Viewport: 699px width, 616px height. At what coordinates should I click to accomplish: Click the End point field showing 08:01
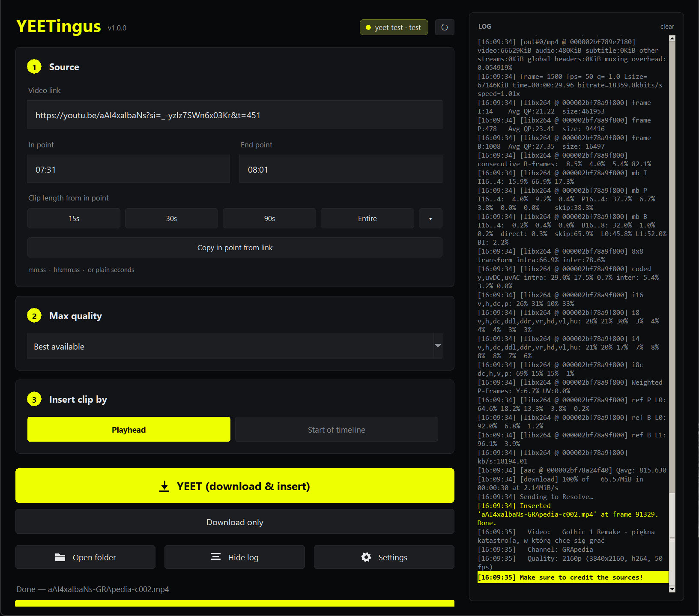click(341, 169)
